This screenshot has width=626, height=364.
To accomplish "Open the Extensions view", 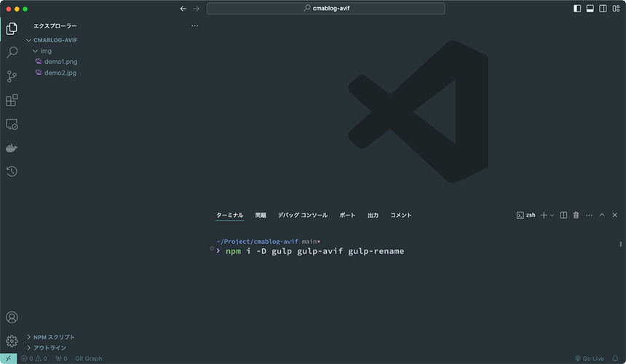I will pyautogui.click(x=12, y=100).
